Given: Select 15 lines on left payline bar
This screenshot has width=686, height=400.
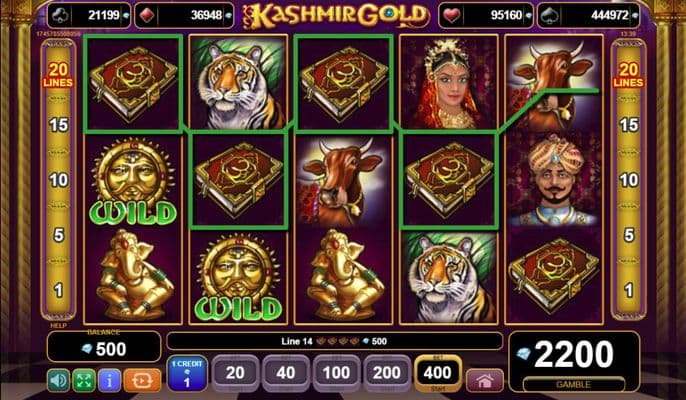Looking at the screenshot, I should pos(58,125).
